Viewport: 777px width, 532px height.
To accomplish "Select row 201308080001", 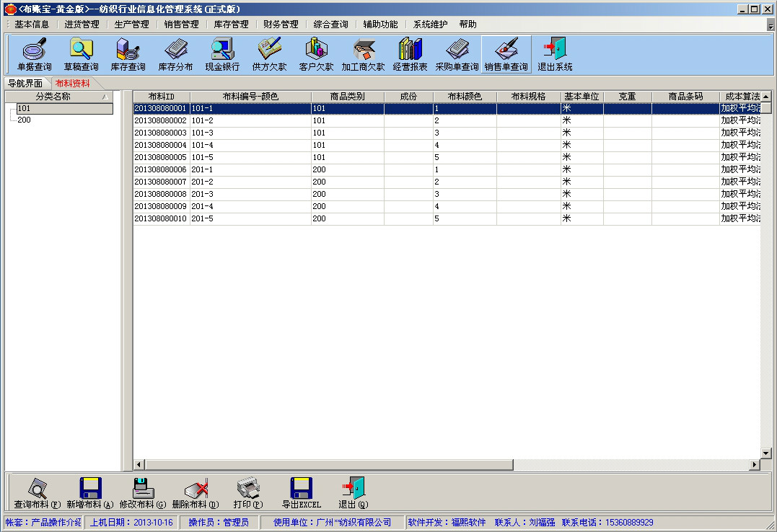I will tap(447, 108).
